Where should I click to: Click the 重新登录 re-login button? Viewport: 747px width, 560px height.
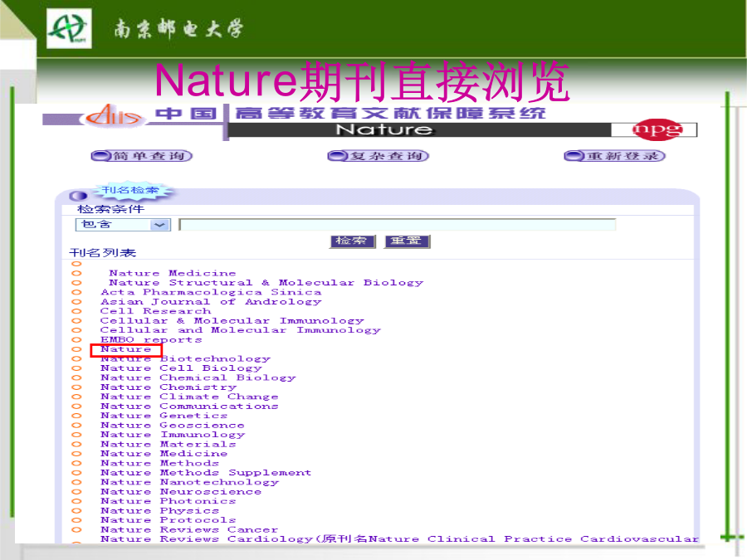[x=614, y=156]
